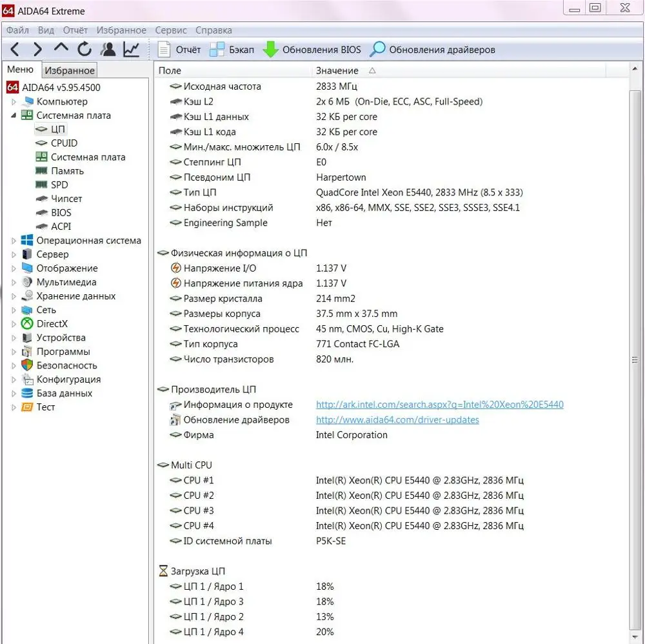Click the Бэкап backup toolbar button
645x644 pixels.
tap(232, 50)
